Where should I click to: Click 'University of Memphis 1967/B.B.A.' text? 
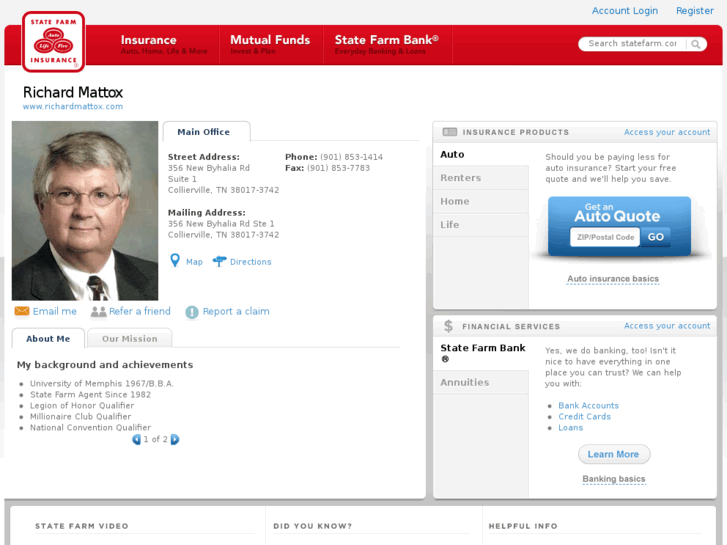pyautogui.click(x=102, y=384)
